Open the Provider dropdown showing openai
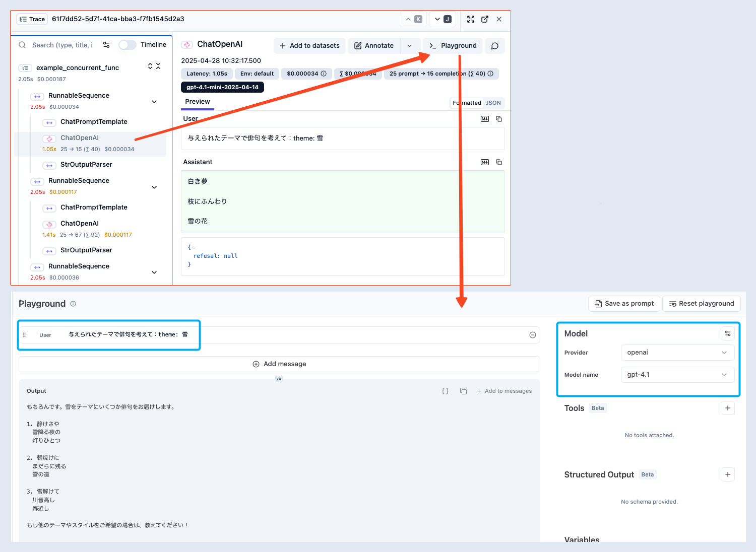 pos(677,353)
